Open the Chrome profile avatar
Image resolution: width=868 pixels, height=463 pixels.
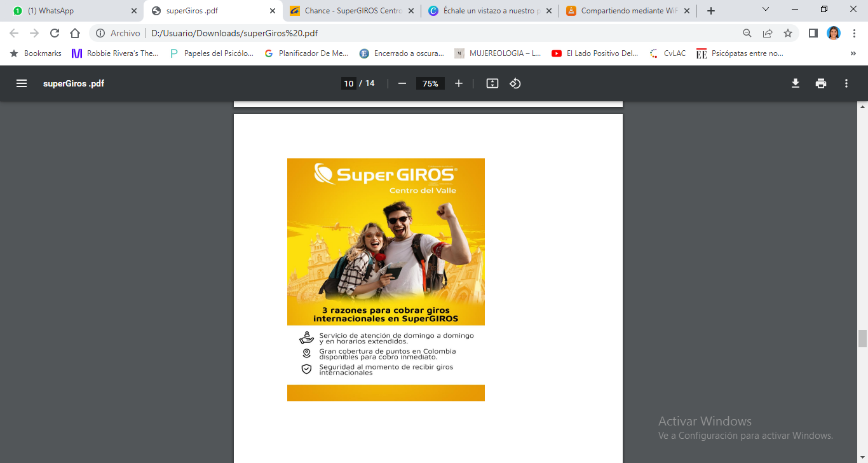tap(834, 33)
